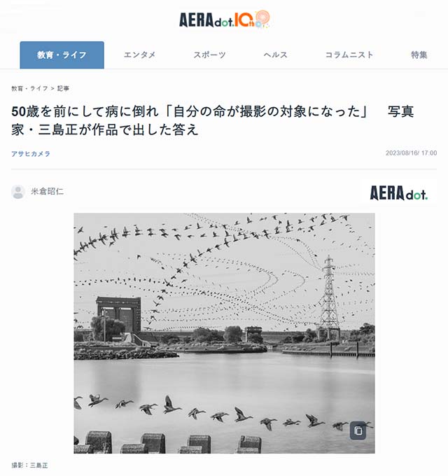448x476 pixels.
Task: Select the ヘルス tab
Action: 275,55
